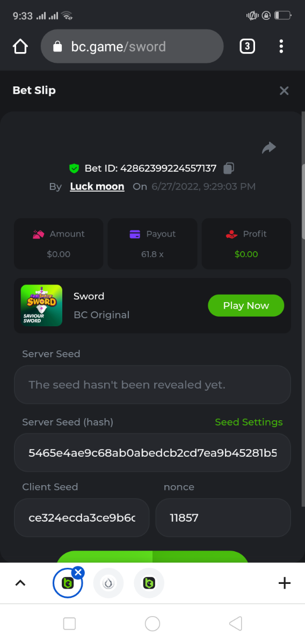This screenshot has width=305, height=644.
Task: Switch to the middle water drop tab
Action: pyautogui.click(x=108, y=583)
